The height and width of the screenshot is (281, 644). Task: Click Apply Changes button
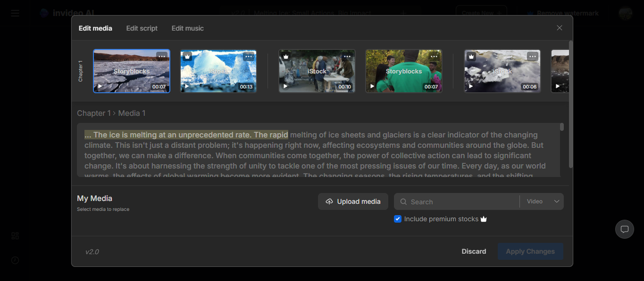tap(530, 251)
